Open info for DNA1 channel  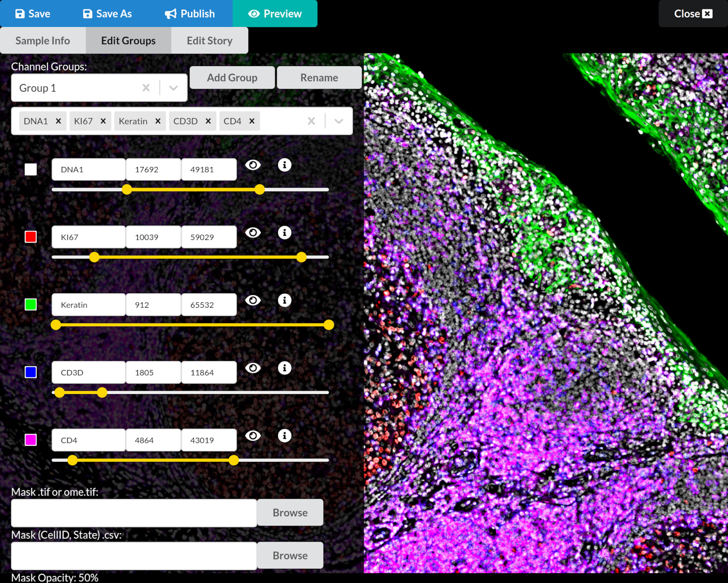pos(284,165)
